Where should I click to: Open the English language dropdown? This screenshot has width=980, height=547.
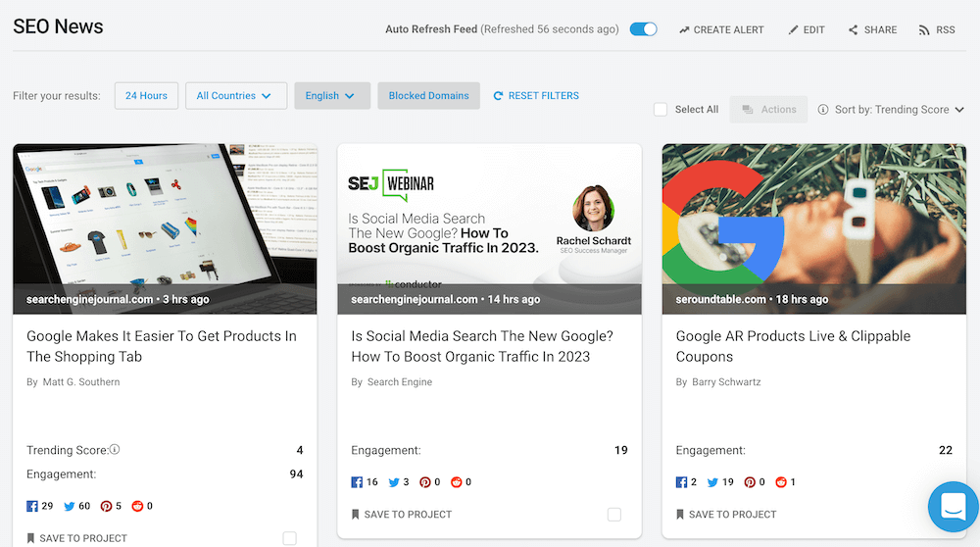pos(331,96)
